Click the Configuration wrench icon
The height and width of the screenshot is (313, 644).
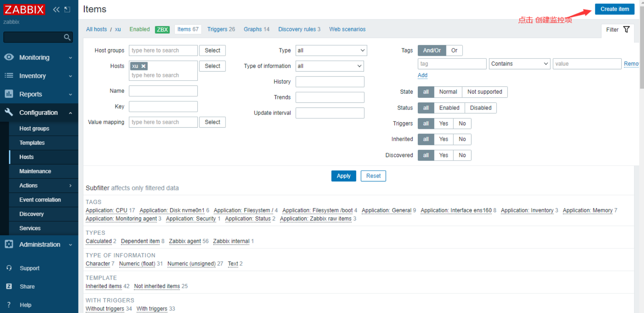coord(9,112)
